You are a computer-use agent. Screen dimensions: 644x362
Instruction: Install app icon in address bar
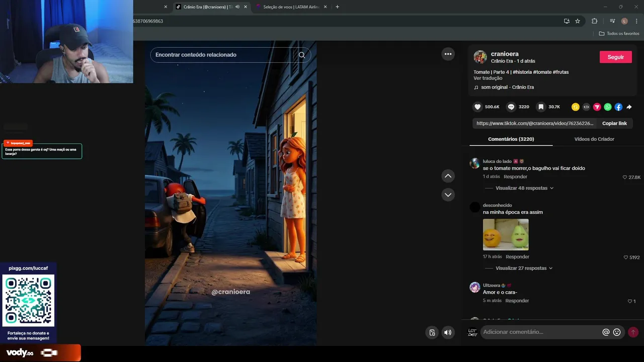(567, 21)
